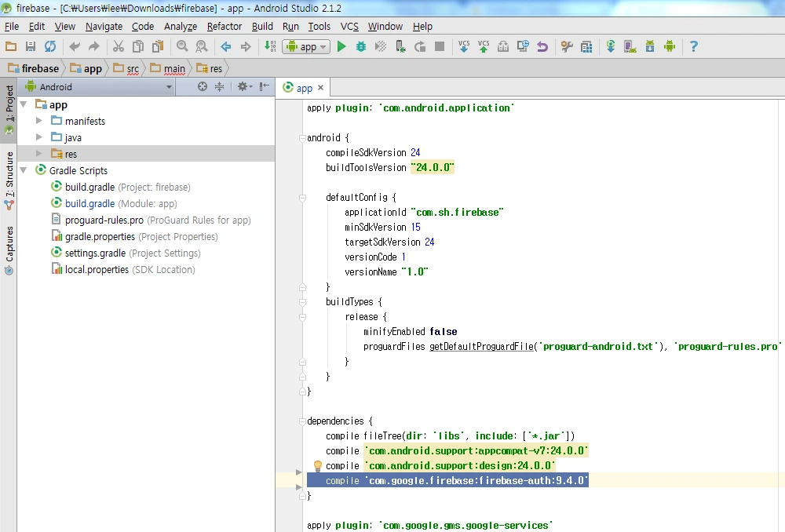Open the Project Structure icon
785x532 pixels.
click(x=586, y=47)
